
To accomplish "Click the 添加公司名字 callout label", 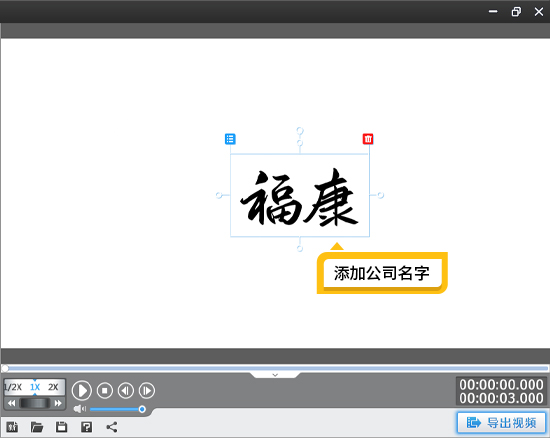I will click(x=382, y=273).
